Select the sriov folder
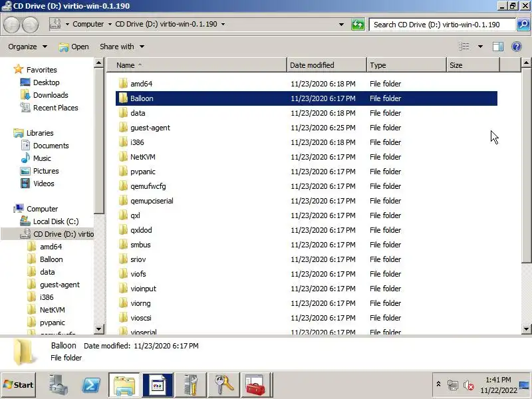 307,259
